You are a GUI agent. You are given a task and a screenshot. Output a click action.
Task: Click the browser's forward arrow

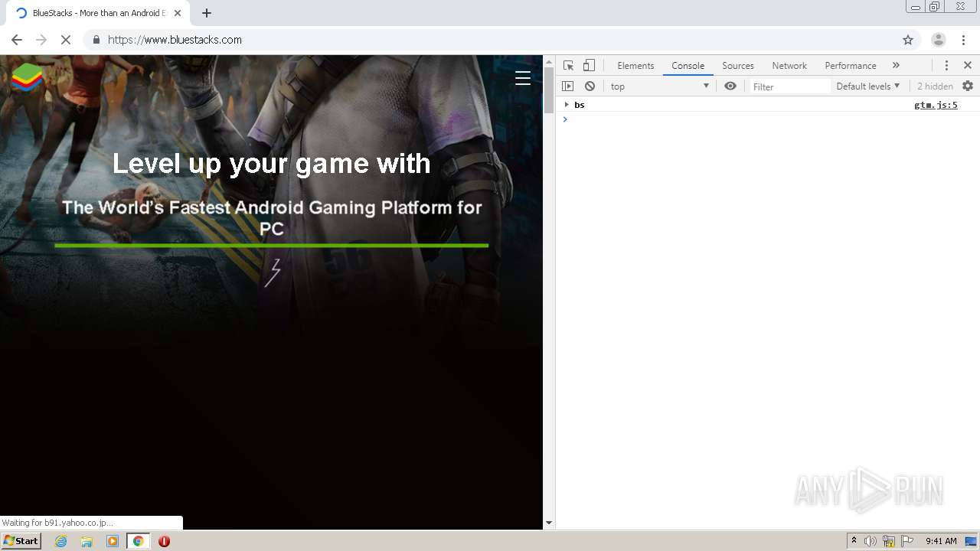click(x=41, y=40)
